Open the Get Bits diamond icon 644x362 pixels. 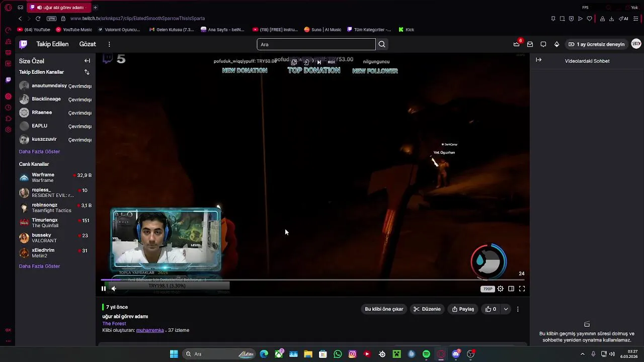[x=557, y=44]
